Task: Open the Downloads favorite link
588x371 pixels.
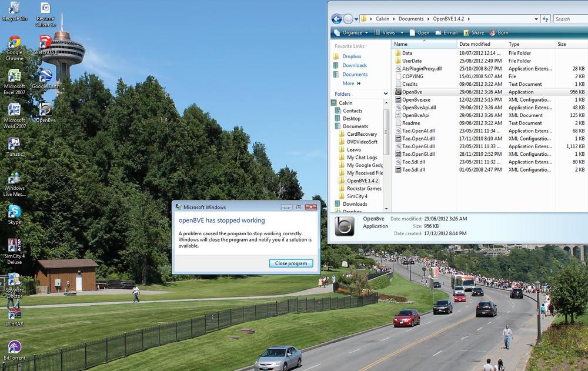Action: click(355, 65)
